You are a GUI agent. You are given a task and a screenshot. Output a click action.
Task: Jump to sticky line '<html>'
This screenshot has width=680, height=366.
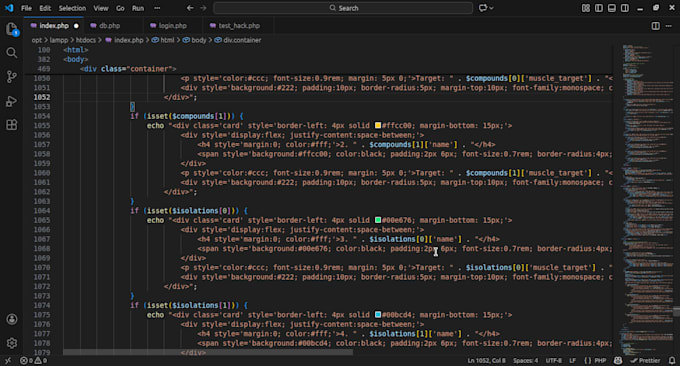coord(75,50)
